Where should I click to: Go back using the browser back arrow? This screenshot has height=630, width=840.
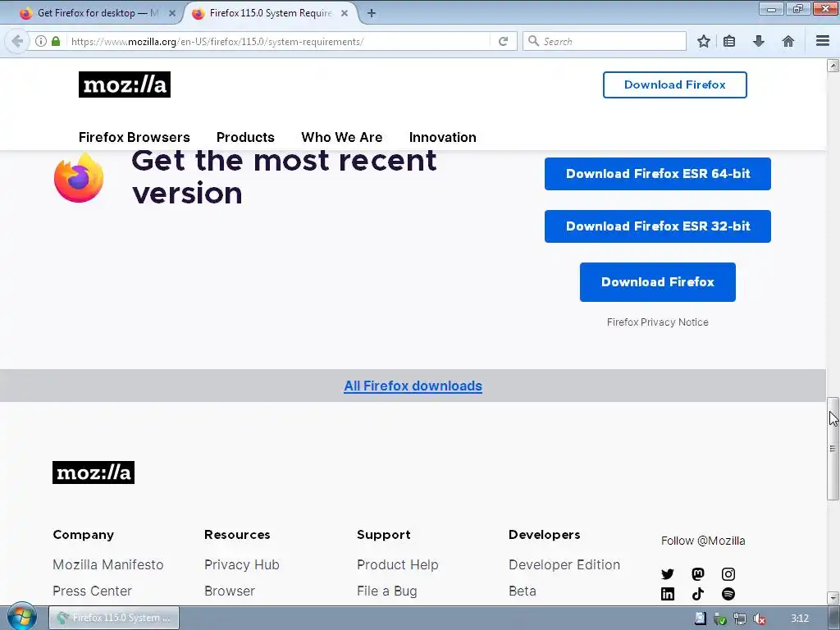17,41
